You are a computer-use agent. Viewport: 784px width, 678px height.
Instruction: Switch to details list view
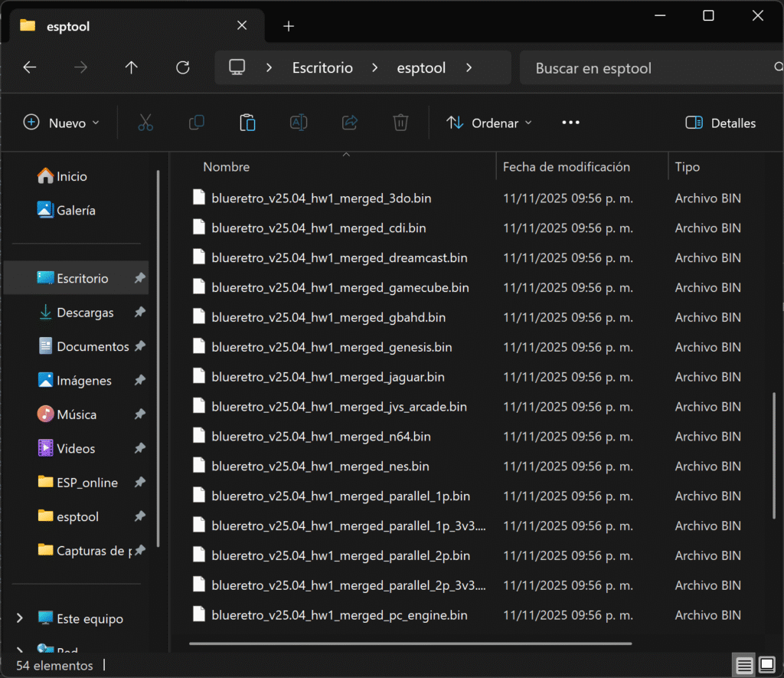[743, 666]
